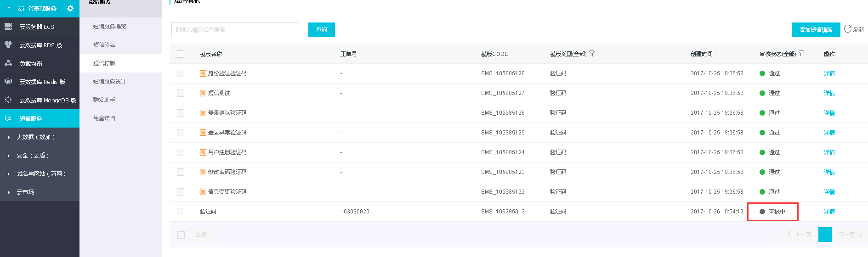Click the orange icon before 身份验证验证码
This screenshot has height=257, width=868.
tap(203, 73)
